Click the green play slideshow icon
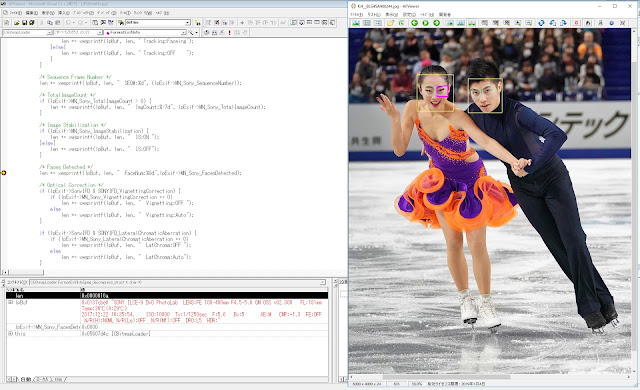 pyautogui.click(x=425, y=23)
